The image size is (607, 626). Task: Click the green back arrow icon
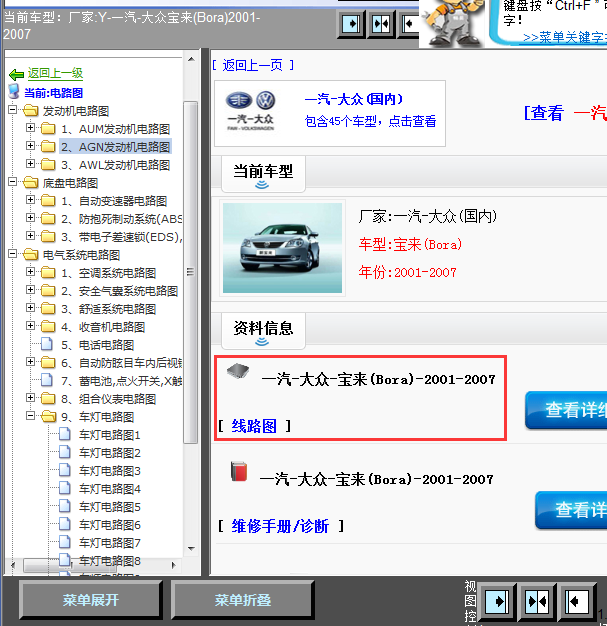(x=16, y=74)
